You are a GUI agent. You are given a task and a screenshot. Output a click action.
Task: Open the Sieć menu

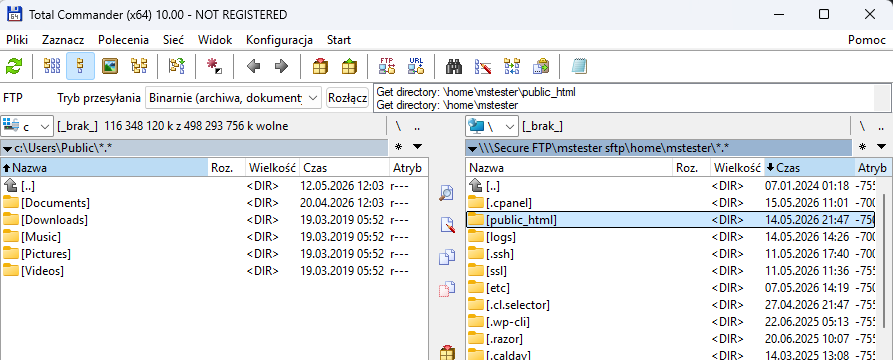point(173,40)
